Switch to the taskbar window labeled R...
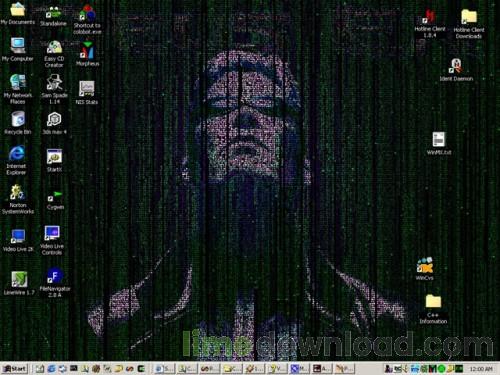The height and width of the screenshot is (375, 500). point(209,368)
